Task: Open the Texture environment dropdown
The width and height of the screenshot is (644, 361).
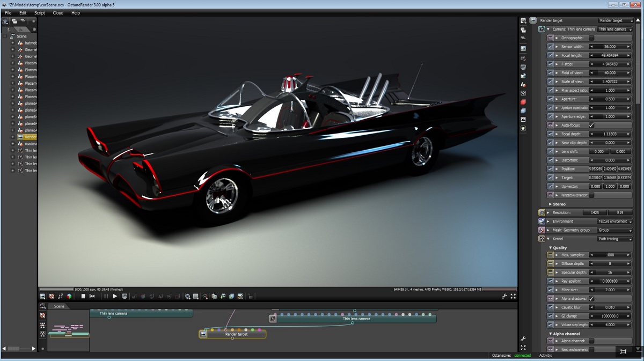Action: (x=614, y=221)
